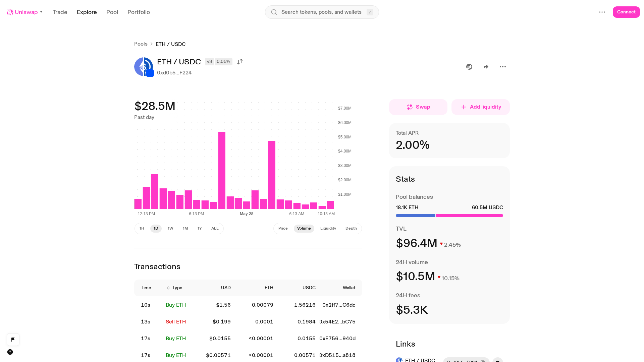Click the 24H fees $5.3K value
The width and height of the screenshot is (644, 362).
412,310
